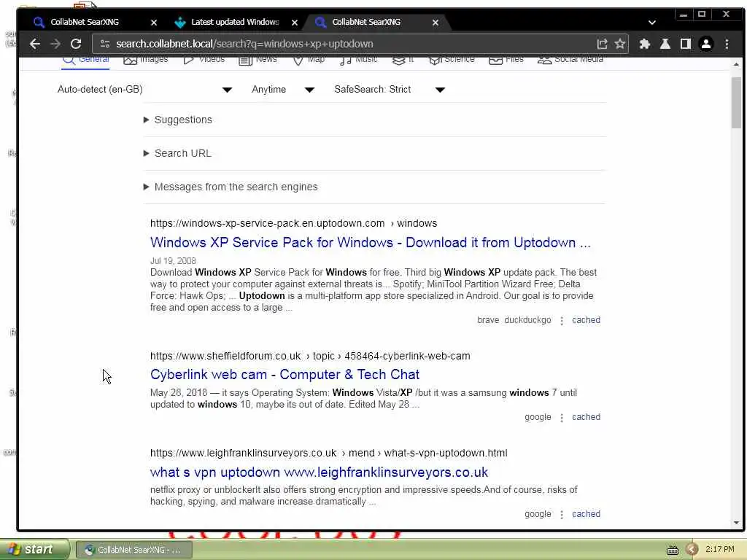
Task: Bookmark this page with the star icon
Action: (x=620, y=44)
